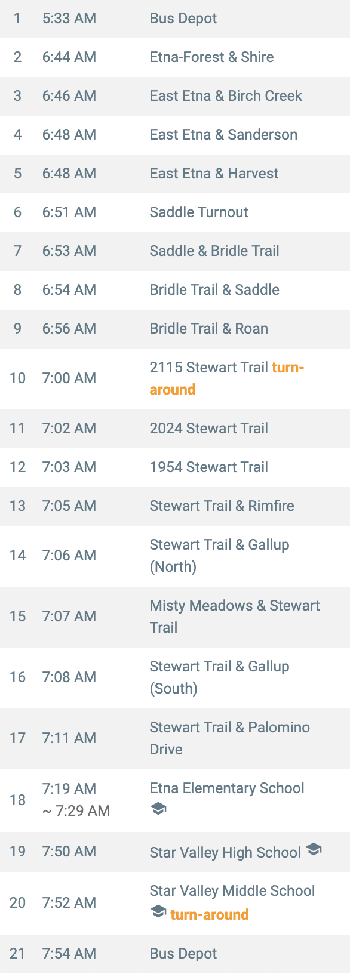Click the East Etna & Harvest stop
350x980 pixels.
pyautogui.click(x=175, y=174)
